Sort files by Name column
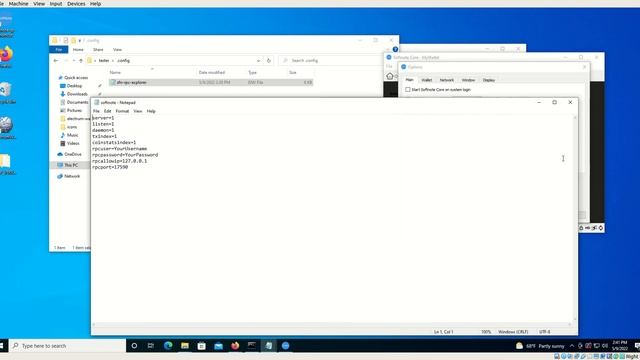Screen dimensions: 640x360 (152, 72)
